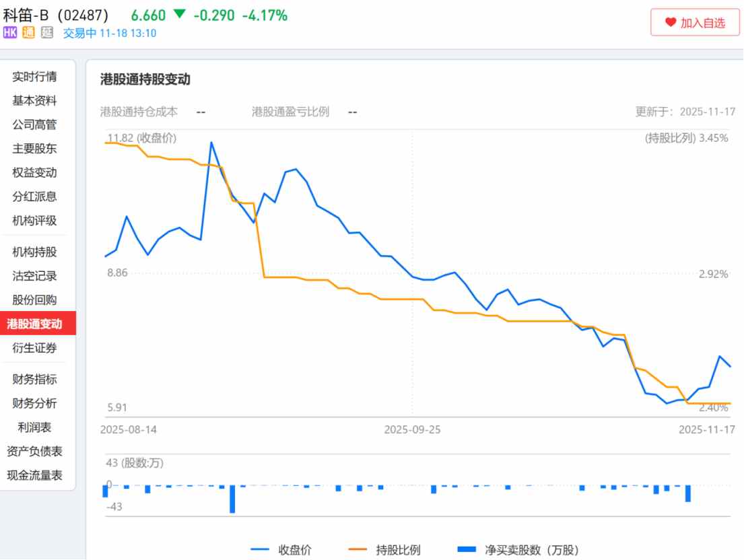Click the 科笛-B (02487) stock title

pyautogui.click(x=56, y=15)
